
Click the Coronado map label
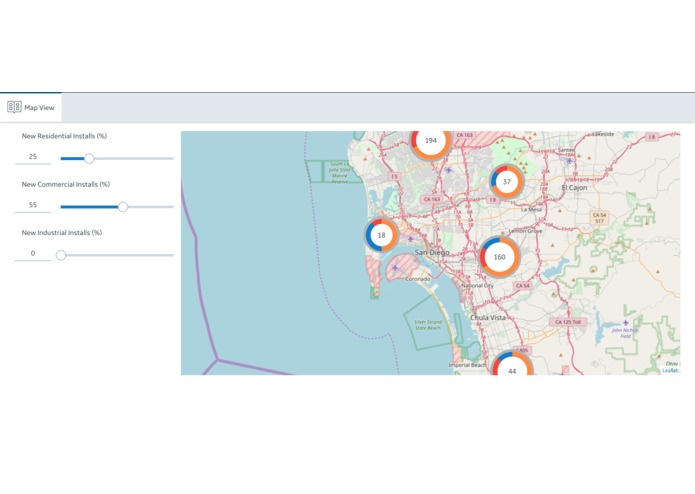click(x=418, y=279)
